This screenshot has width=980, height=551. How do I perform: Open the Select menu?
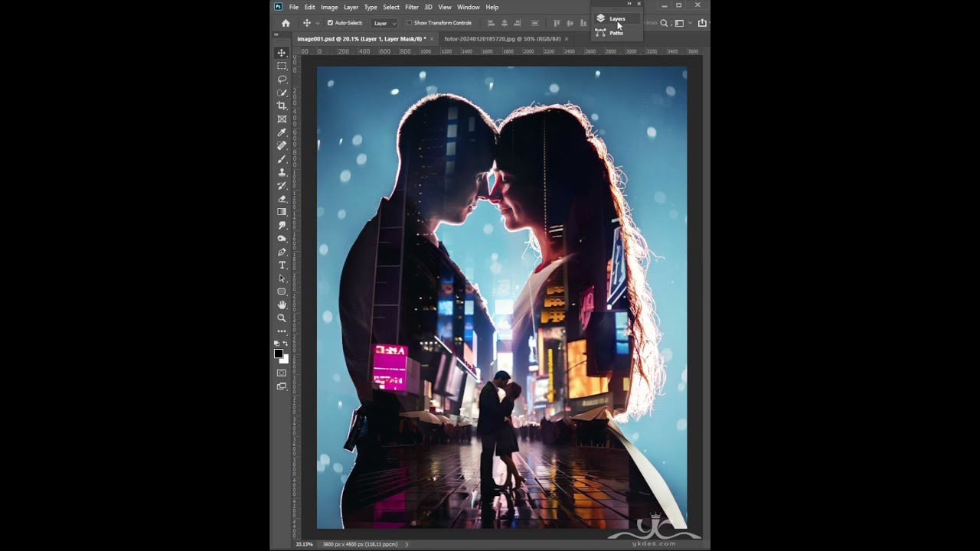(x=391, y=7)
